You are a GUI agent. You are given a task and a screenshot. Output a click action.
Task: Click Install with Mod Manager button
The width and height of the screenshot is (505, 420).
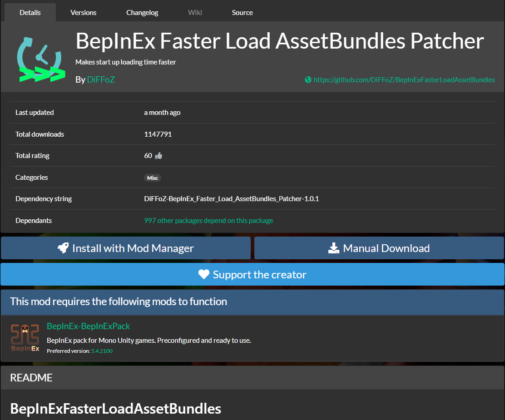click(126, 248)
